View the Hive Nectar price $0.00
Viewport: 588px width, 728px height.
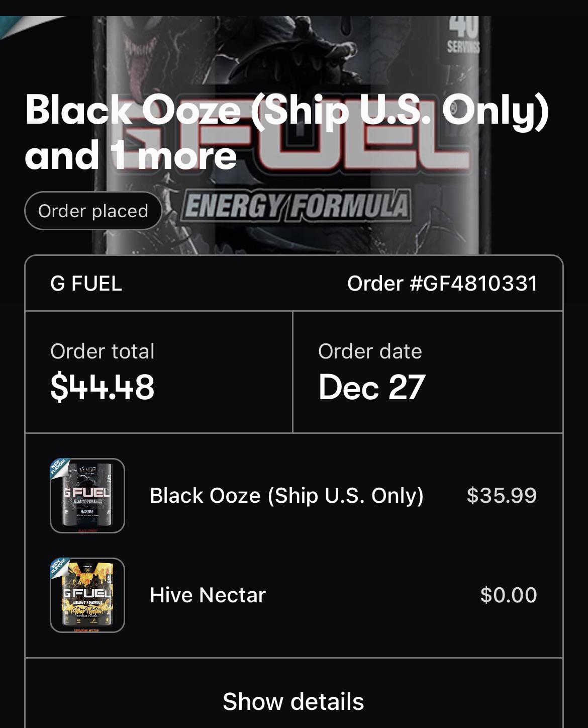[509, 594]
